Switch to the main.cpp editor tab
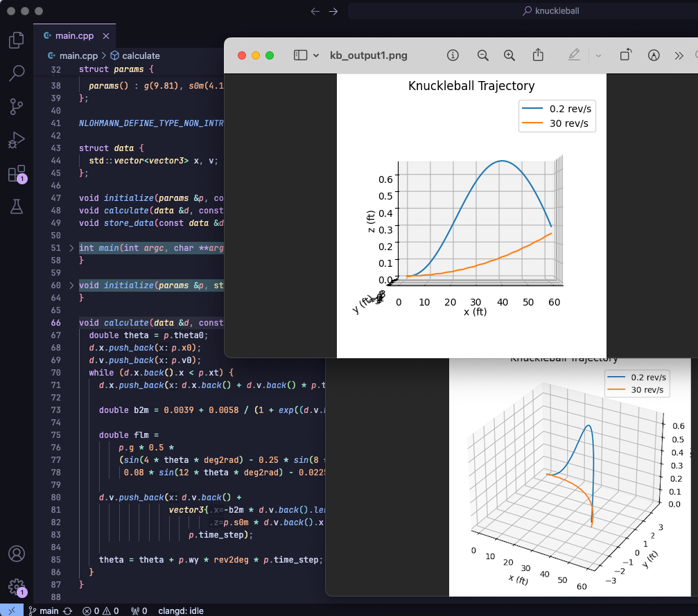The width and height of the screenshot is (698, 616). tap(74, 35)
